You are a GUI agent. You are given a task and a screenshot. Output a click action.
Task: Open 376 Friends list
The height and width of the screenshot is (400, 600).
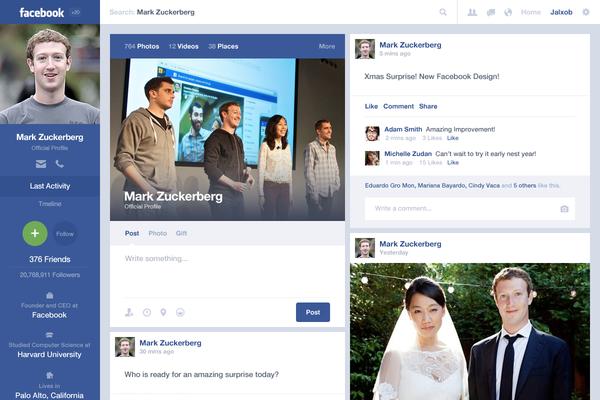click(x=50, y=259)
